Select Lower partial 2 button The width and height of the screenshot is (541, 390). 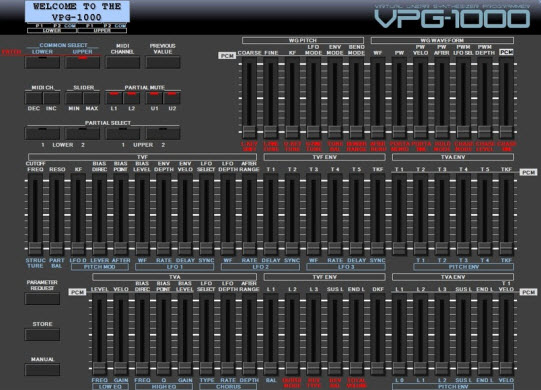pos(82,134)
